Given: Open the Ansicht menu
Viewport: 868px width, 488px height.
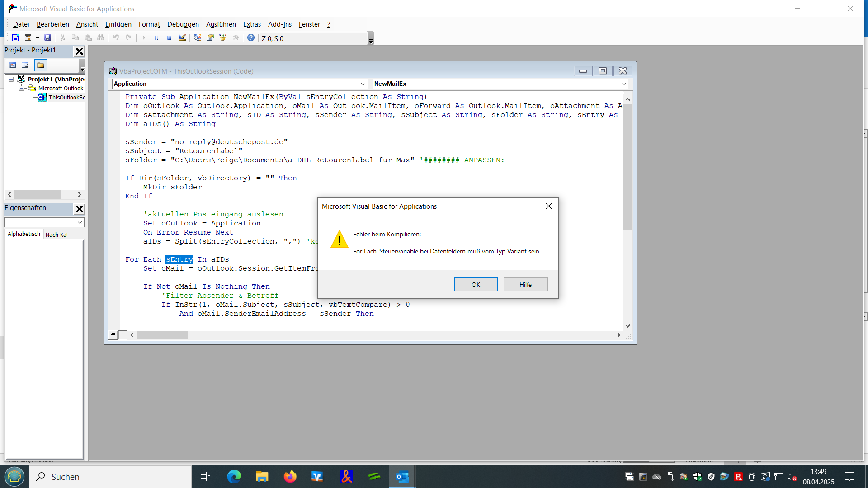Looking at the screenshot, I should (x=87, y=24).
